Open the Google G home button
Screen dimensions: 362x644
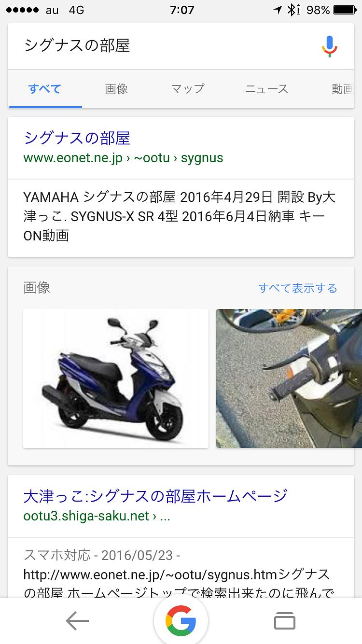coord(181,621)
